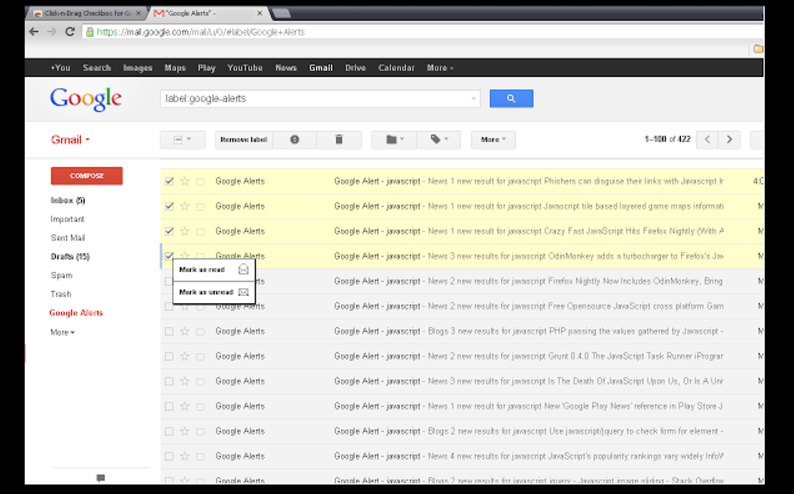Uncheck the 'Phishers can disguise their links' email
This screenshot has width=794, height=494.
pyautogui.click(x=169, y=181)
